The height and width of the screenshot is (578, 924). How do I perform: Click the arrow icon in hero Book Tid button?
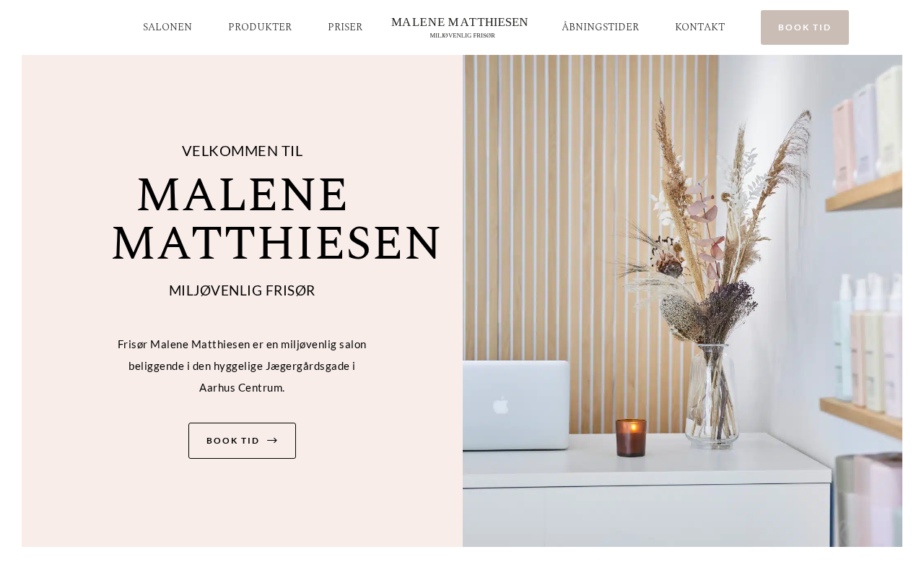click(x=272, y=441)
